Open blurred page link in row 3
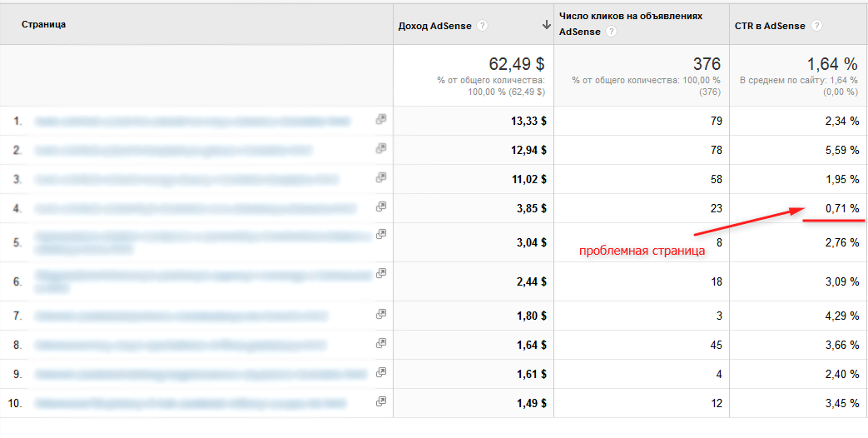This screenshot has height=438, width=868. pos(186,179)
